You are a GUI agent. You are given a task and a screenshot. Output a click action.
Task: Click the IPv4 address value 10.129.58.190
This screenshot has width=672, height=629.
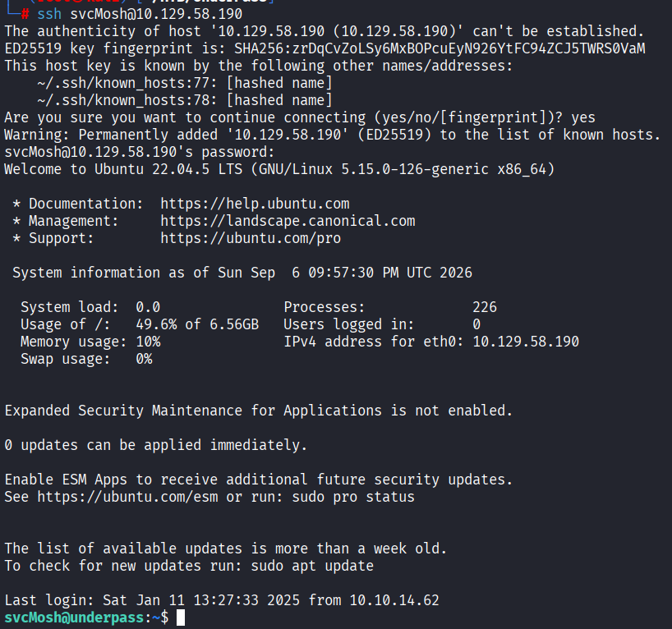click(x=526, y=342)
